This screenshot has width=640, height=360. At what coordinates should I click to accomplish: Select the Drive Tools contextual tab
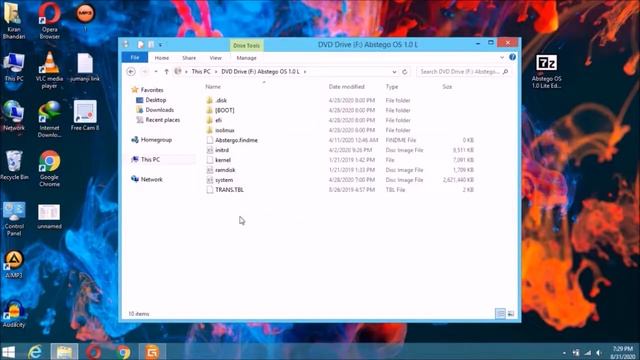point(246,45)
